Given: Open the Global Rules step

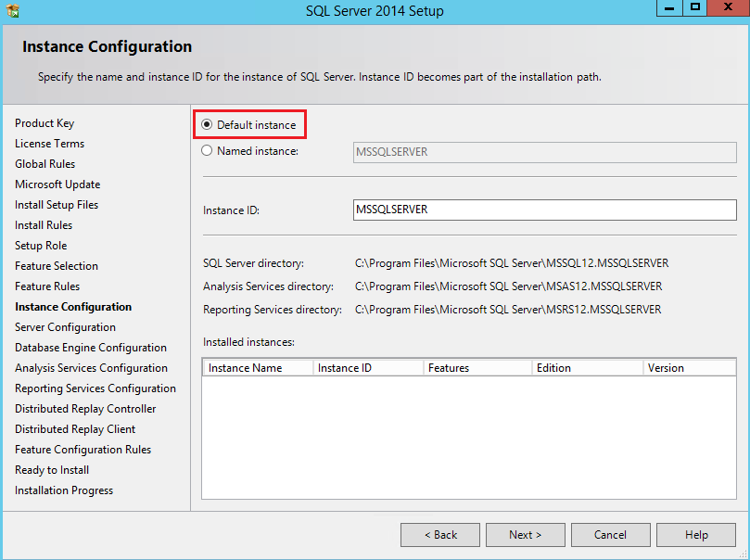Looking at the screenshot, I should [44, 164].
